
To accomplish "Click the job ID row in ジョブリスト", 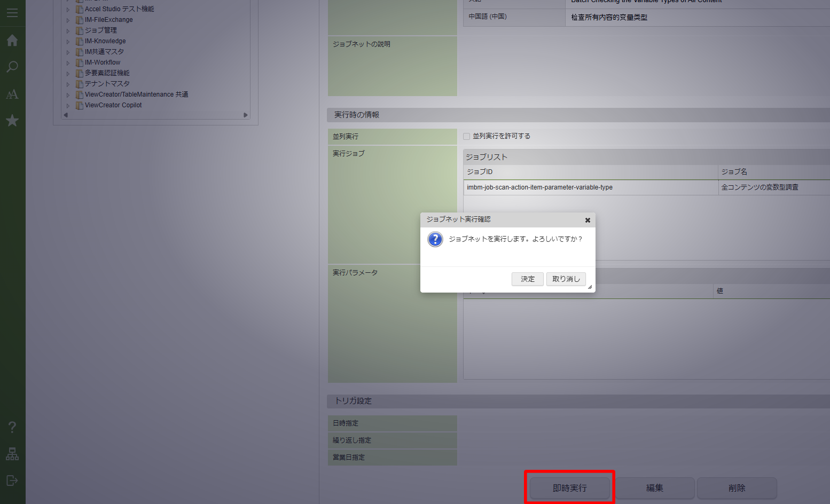I will 539,187.
